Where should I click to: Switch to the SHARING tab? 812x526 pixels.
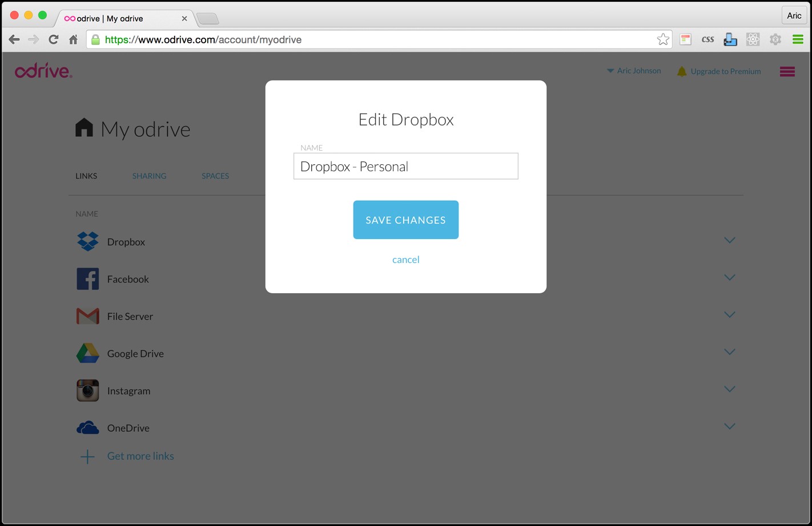tap(149, 176)
